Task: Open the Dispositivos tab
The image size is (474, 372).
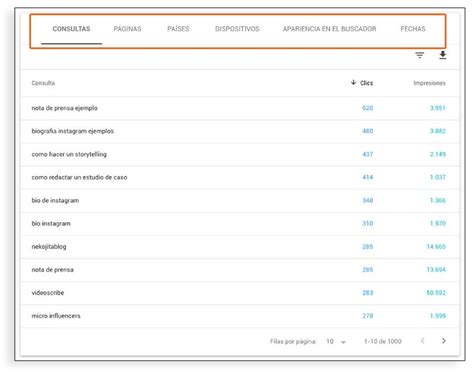Action: (237, 29)
